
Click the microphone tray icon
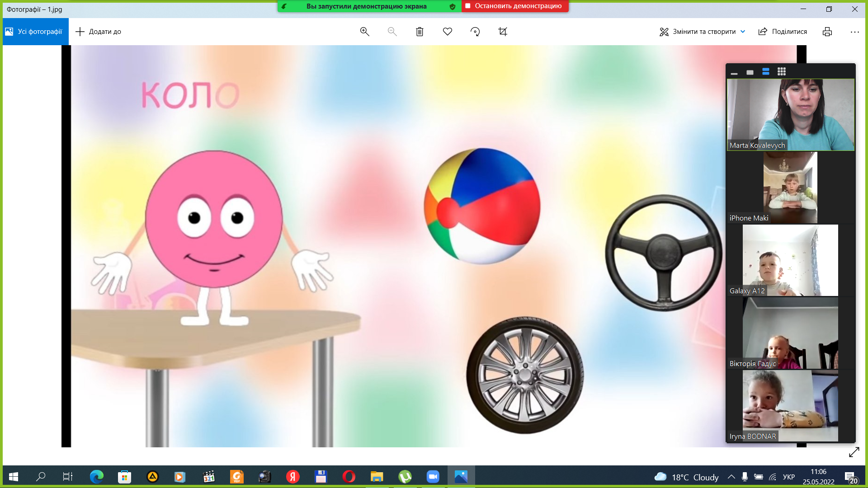(x=745, y=477)
